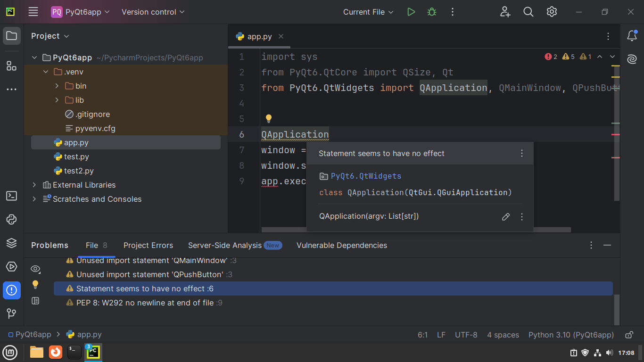Select the app.py editor tab
Screen dimensions: 644x362
(x=259, y=36)
